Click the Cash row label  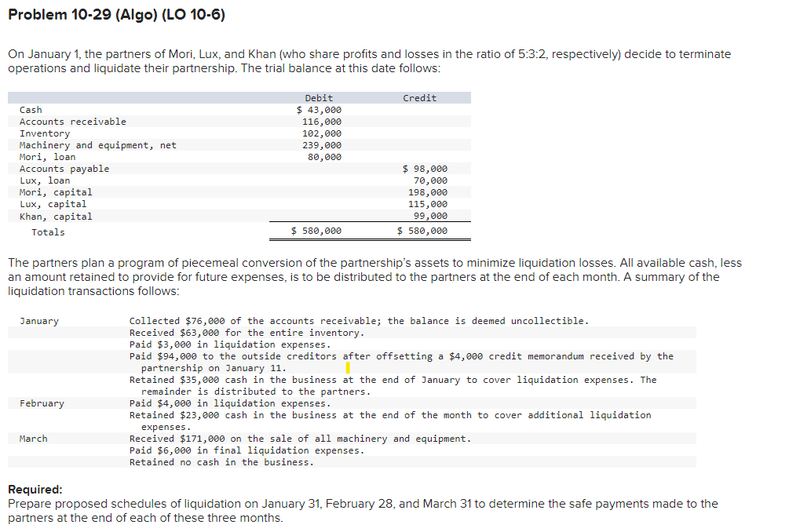tap(31, 110)
